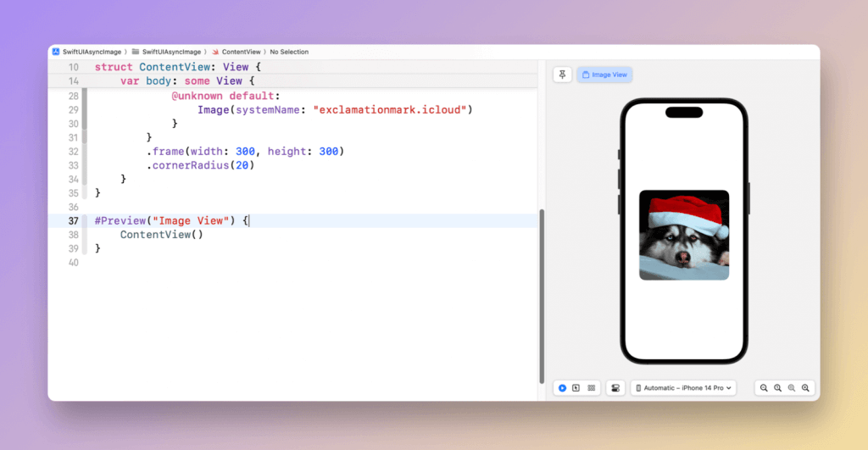
Task: Select the Image View preview tab
Action: (604, 75)
